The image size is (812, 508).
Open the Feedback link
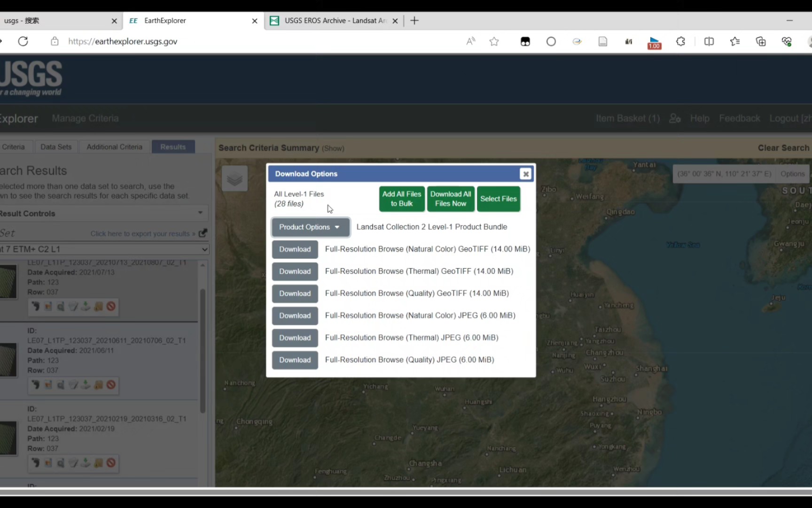click(739, 119)
